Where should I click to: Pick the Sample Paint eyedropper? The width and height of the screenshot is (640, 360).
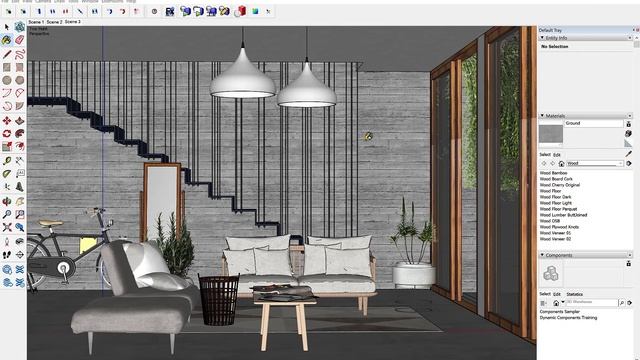coord(628,154)
